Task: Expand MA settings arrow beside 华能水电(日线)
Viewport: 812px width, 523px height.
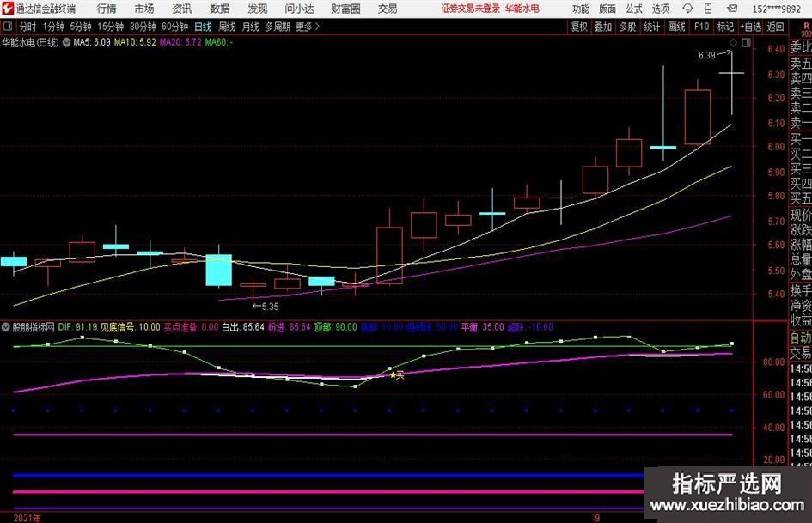Action: pyautogui.click(x=66, y=42)
